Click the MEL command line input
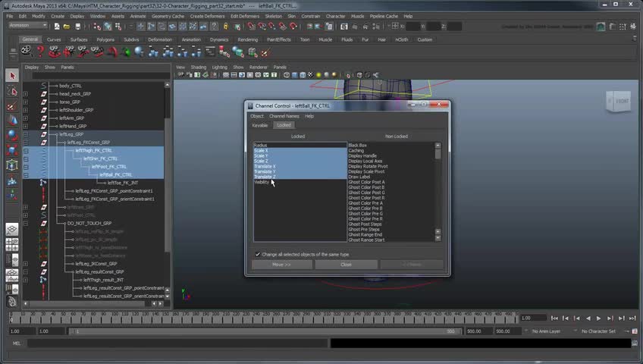Viewport: 643px width, 364px height. pos(178,344)
